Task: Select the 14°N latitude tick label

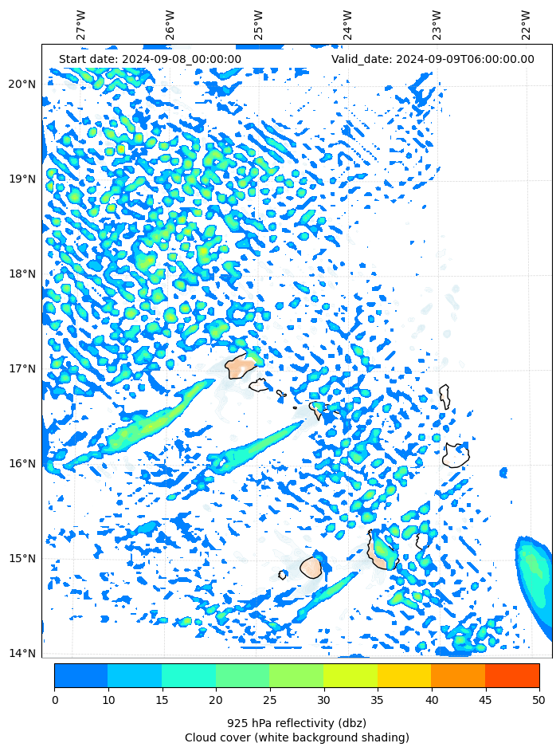Action: (x=22, y=654)
